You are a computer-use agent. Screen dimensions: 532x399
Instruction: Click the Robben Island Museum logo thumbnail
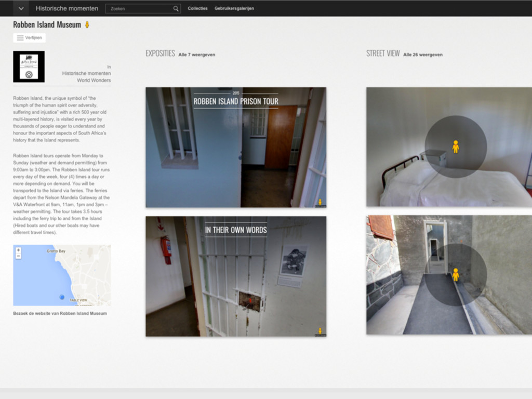point(29,66)
